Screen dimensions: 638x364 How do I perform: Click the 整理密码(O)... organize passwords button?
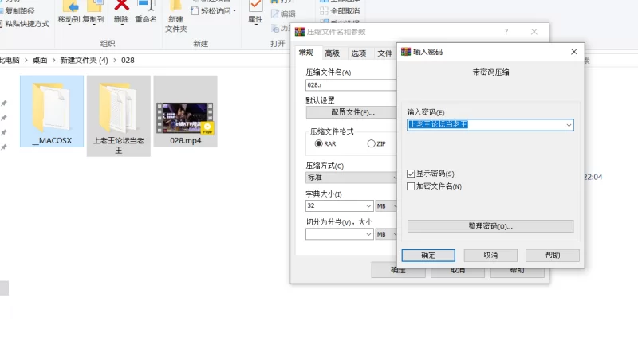pos(490,226)
